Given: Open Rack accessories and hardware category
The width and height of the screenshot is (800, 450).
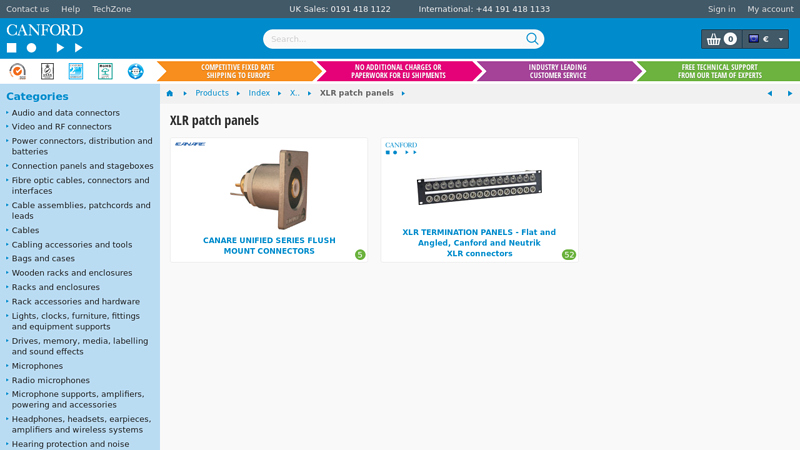Looking at the screenshot, I should pyautogui.click(x=76, y=302).
